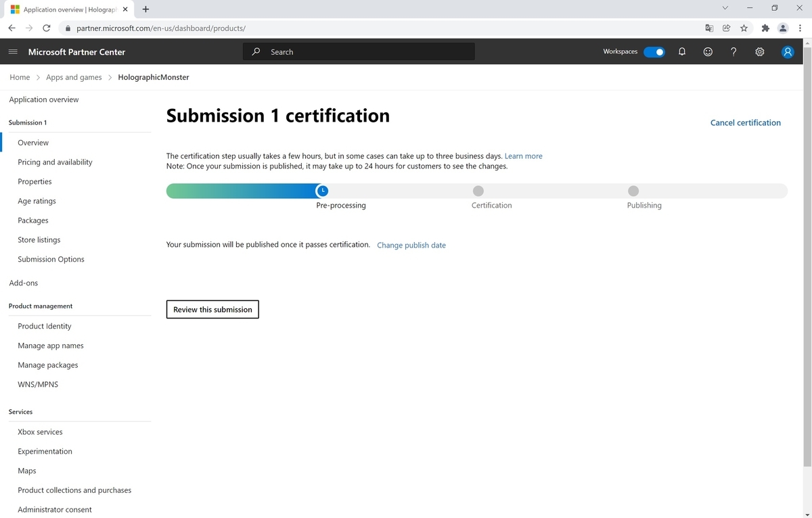Open Product collections and purchases
The image size is (812, 518).
pyautogui.click(x=74, y=490)
